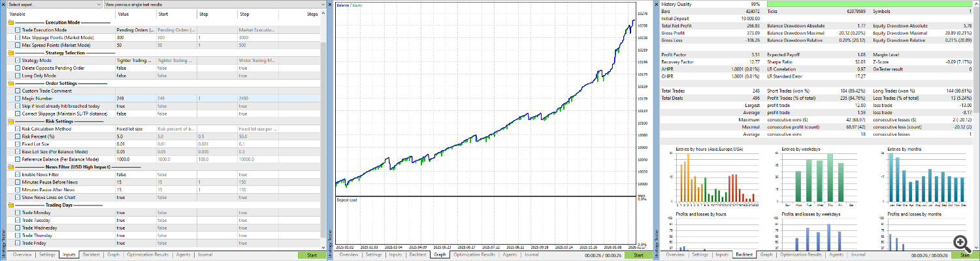Click the Order Settings group folder icon

(x=11, y=84)
